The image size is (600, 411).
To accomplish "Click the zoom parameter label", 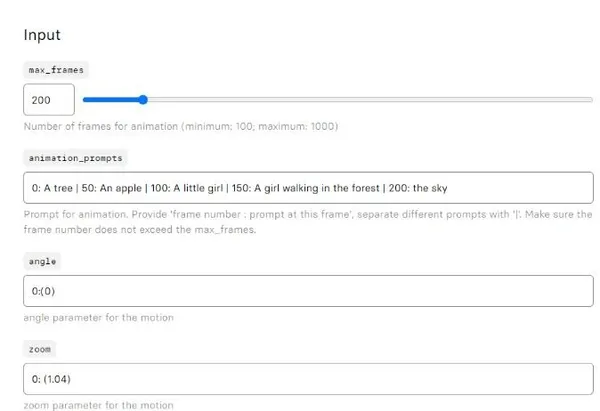I will [x=40, y=349].
